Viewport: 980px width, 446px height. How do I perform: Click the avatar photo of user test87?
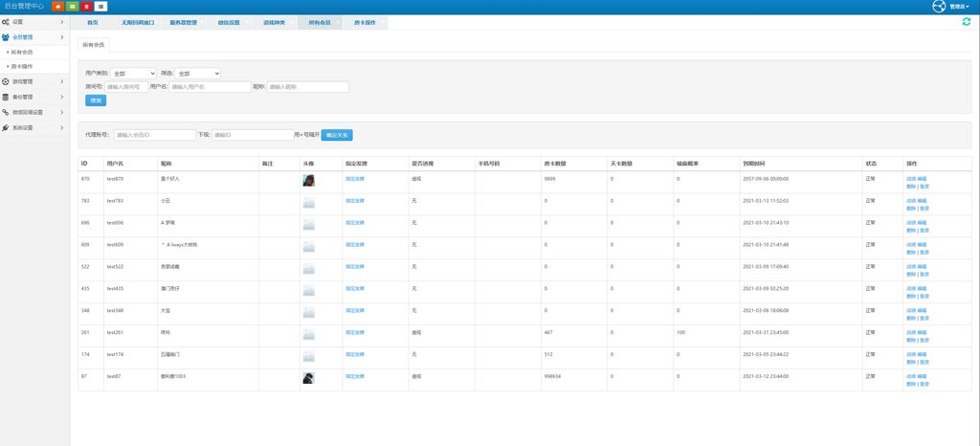(x=309, y=378)
